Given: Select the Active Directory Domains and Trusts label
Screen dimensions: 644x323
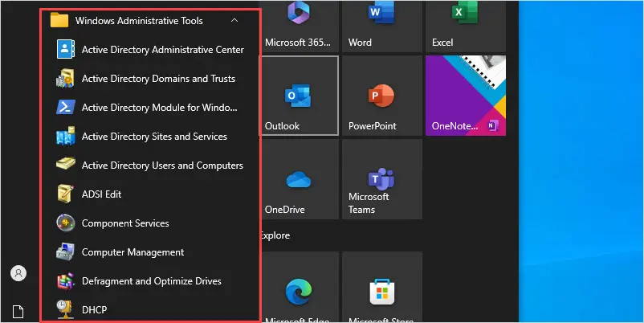Looking at the screenshot, I should (158, 79).
